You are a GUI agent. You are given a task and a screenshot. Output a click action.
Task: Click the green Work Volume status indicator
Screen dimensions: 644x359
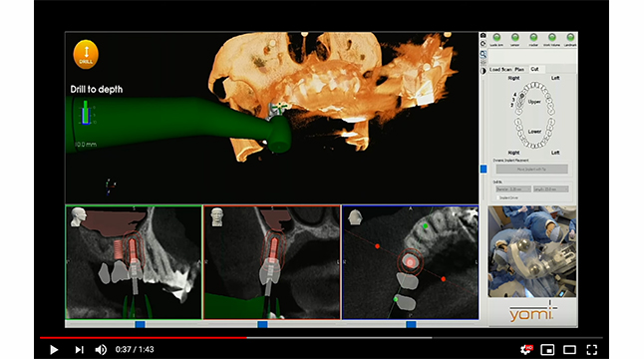tap(552, 37)
